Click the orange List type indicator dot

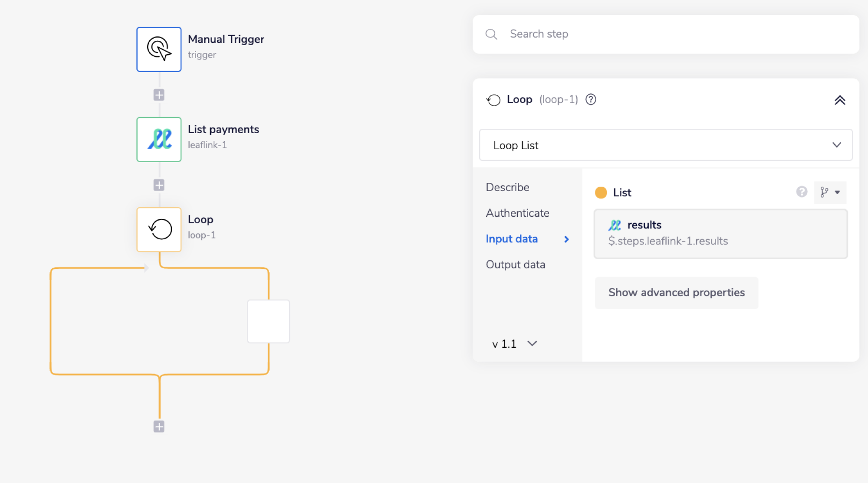tap(601, 193)
